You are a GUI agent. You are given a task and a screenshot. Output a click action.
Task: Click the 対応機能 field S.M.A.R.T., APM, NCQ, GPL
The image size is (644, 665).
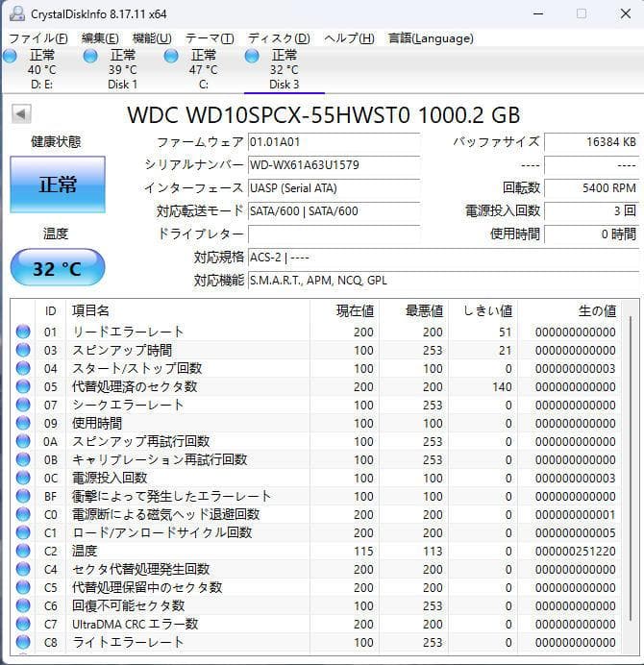pyautogui.click(x=443, y=280)
